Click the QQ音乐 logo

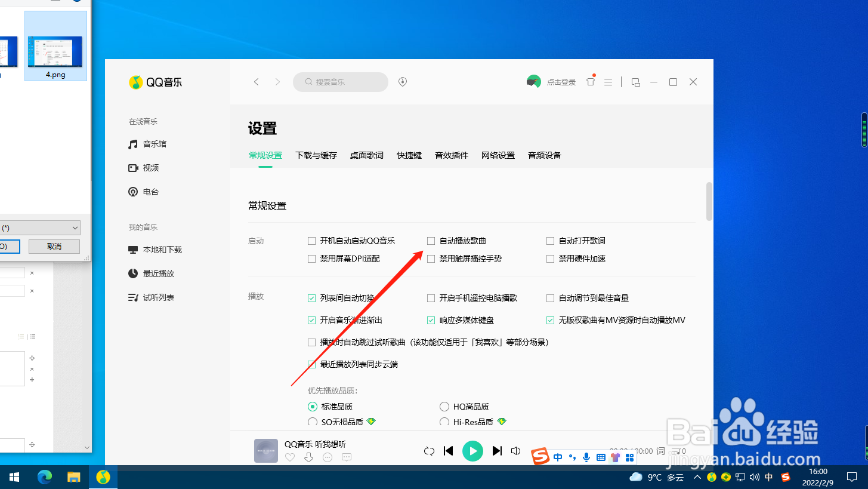156,82
